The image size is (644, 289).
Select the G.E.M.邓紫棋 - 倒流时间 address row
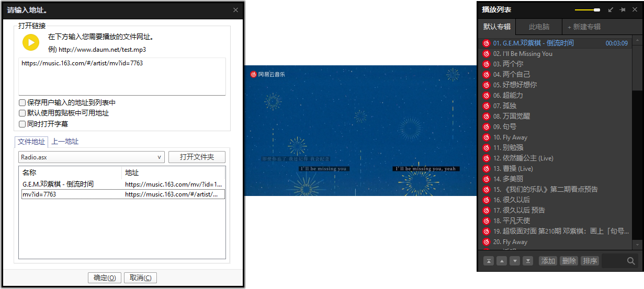click(x=122, y=184)
